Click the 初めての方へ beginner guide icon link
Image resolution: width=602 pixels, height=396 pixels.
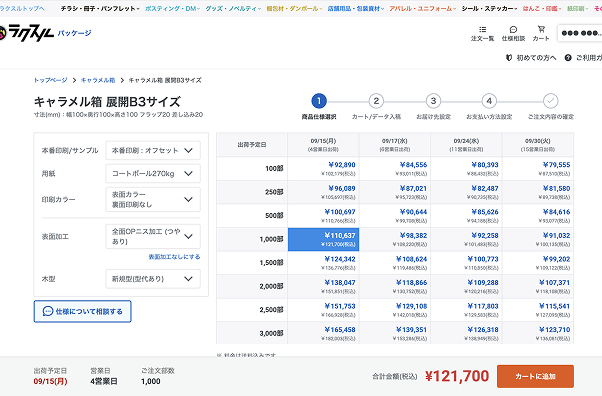(509, 58)
